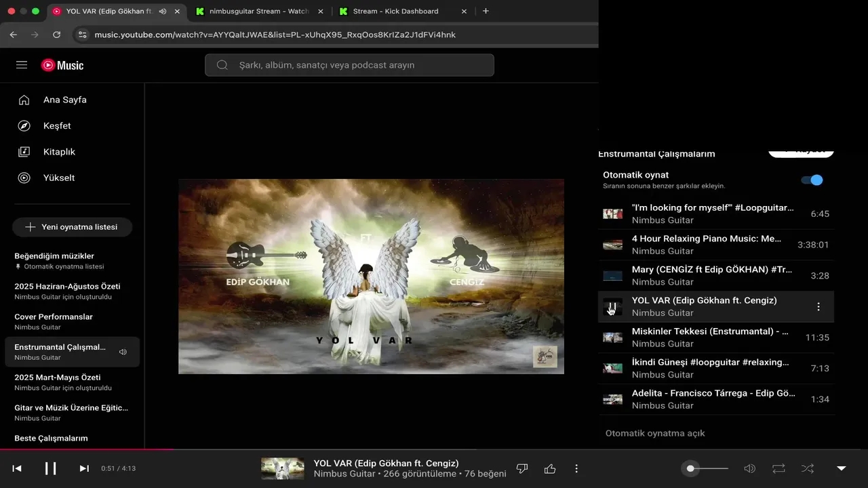Select YOL VAR queue item title
Screen dimensions: 868x488
[x=704, y=300]
